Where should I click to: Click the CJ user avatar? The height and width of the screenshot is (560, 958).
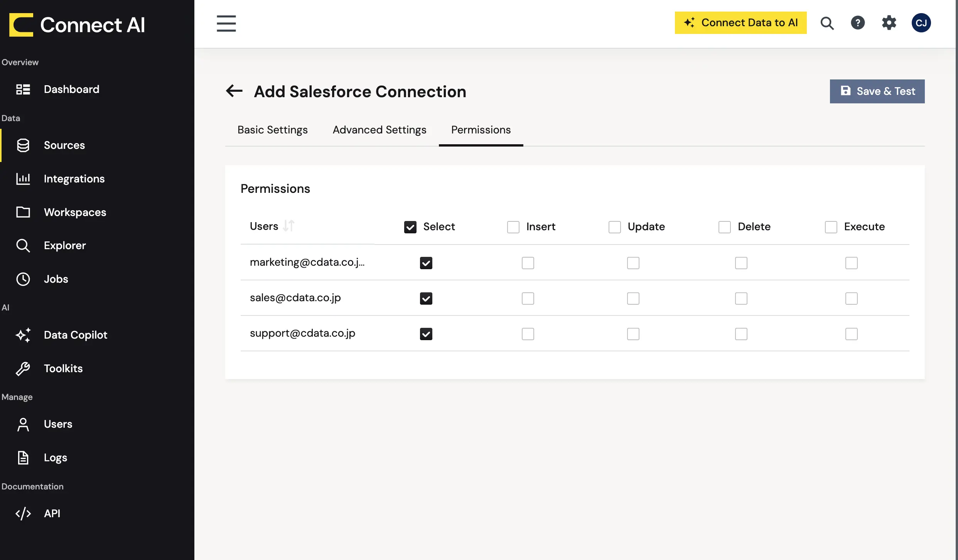click(x=921, y=23)
